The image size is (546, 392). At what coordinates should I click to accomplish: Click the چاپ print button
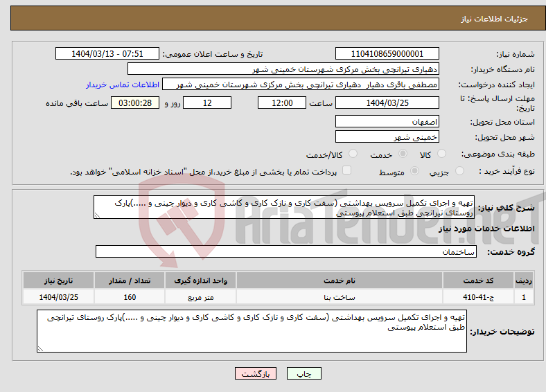click(x=304, y=373)
